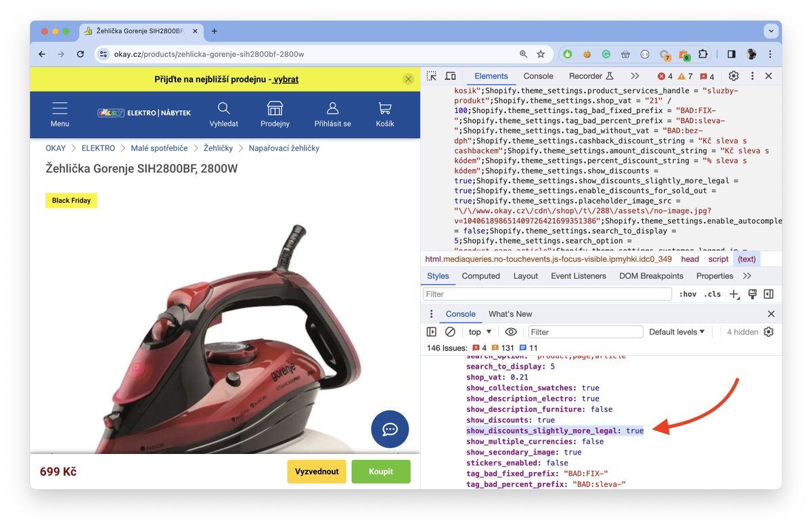
Task: Click green Koupit buy button
Action: [x=381, y=471]
